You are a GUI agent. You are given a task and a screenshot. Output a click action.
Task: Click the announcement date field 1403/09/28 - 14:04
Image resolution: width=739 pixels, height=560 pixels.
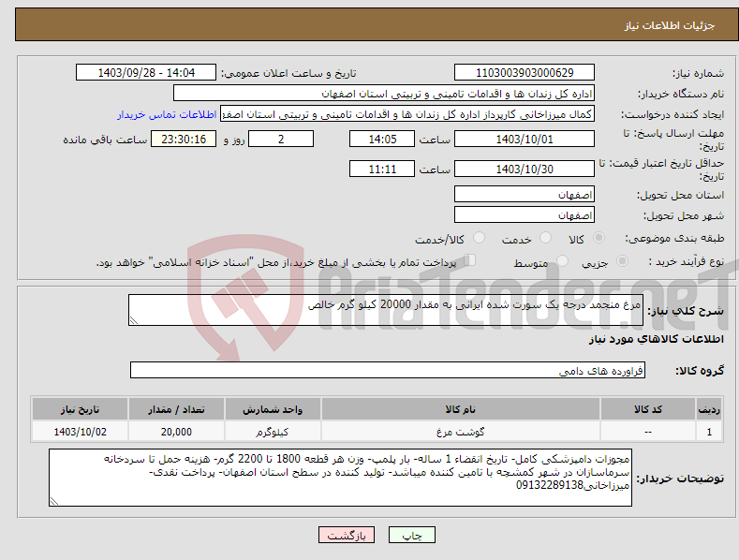tap(146, 73)
